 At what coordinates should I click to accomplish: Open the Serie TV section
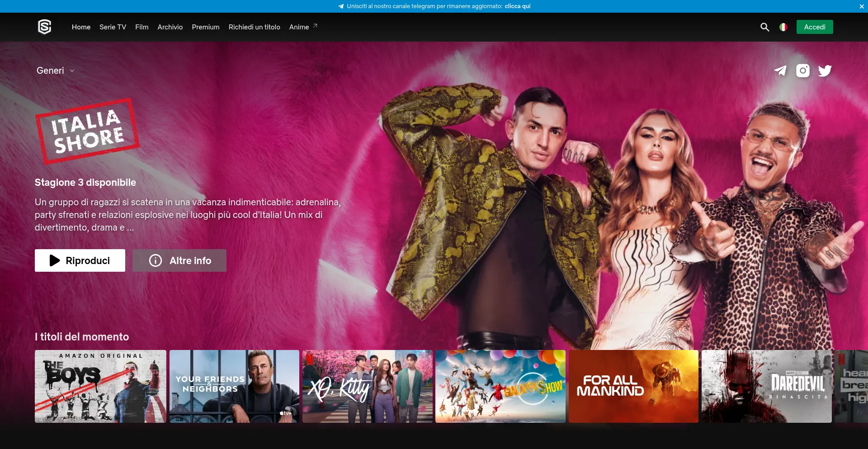(113, 27)
